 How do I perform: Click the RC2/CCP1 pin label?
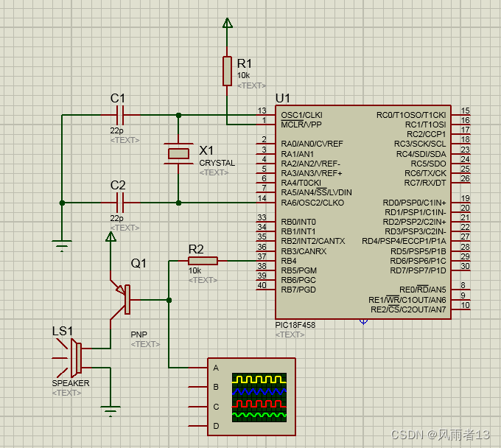[426, 134]
